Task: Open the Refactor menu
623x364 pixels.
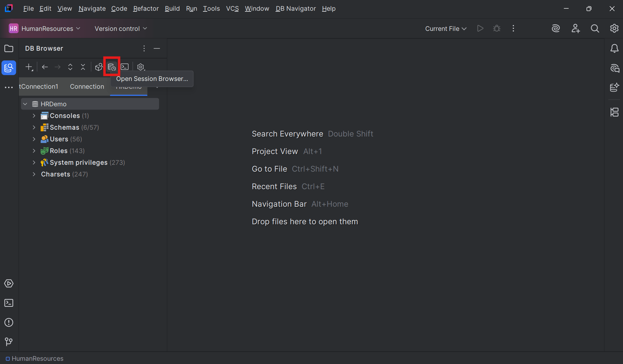Action: coord(146,9)
